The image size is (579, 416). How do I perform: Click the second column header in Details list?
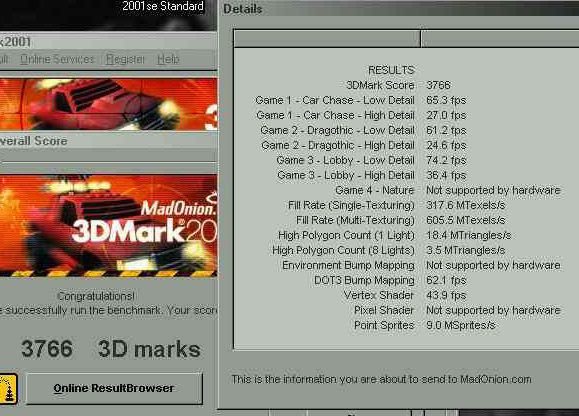(500, 39)
